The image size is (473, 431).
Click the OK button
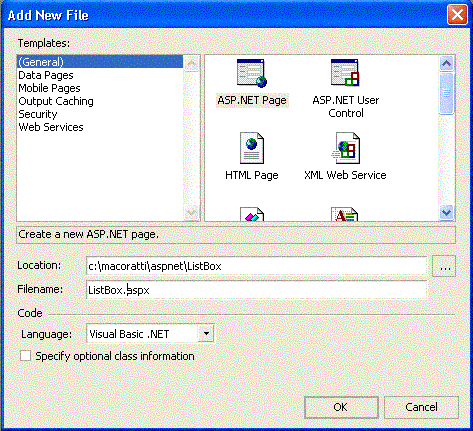[x=341, y=407]
